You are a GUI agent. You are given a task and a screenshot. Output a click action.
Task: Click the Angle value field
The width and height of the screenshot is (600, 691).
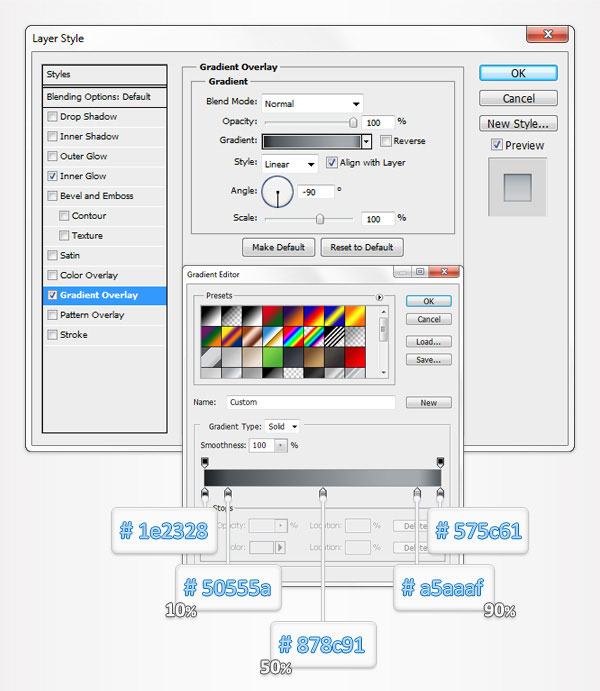click(x=315, y=192)
